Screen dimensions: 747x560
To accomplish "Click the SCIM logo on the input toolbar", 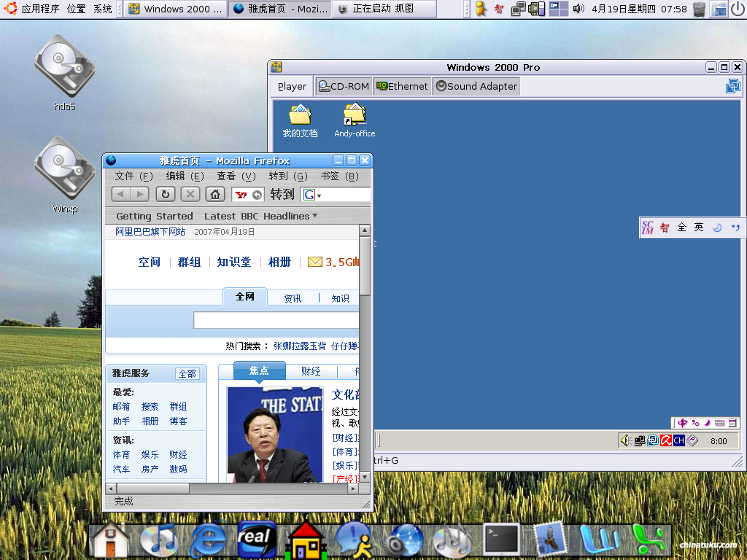I will coord(648,227).
